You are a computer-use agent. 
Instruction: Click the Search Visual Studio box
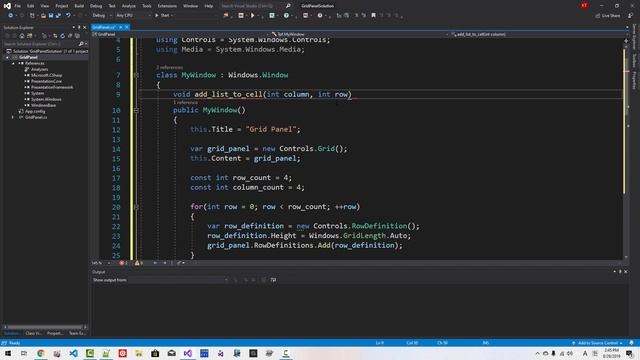coord(255,6)
